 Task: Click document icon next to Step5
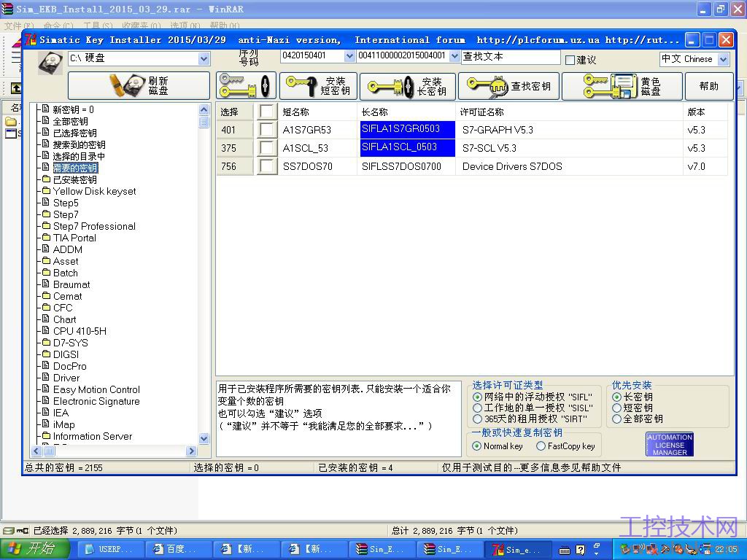[x=46, y=203]
